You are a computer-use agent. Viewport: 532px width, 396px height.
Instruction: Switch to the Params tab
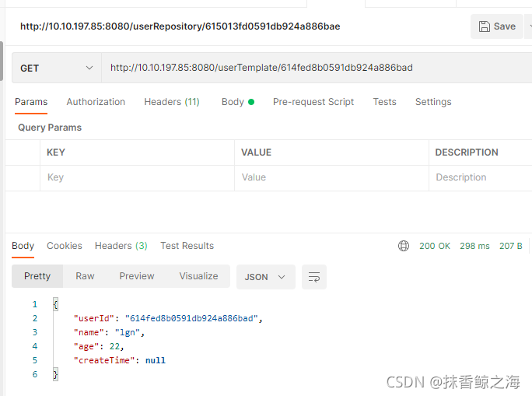tap(31, 102)
